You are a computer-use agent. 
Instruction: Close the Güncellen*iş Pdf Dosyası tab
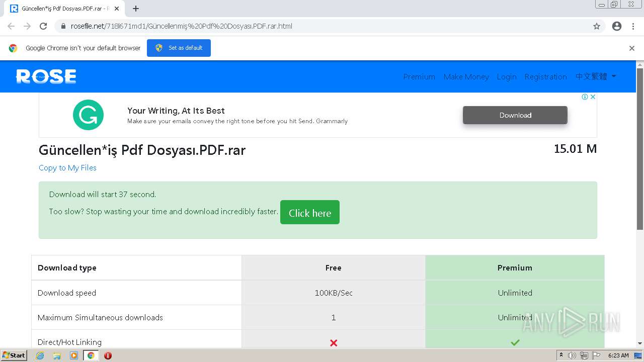coord(117,9)
